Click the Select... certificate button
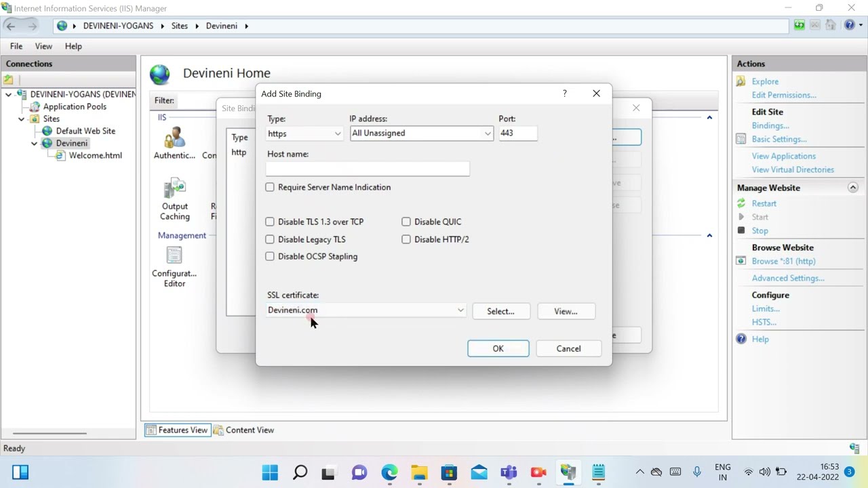The width and height of the screenshot is (868, 488). pyautogui.click(x=500, y=311)
